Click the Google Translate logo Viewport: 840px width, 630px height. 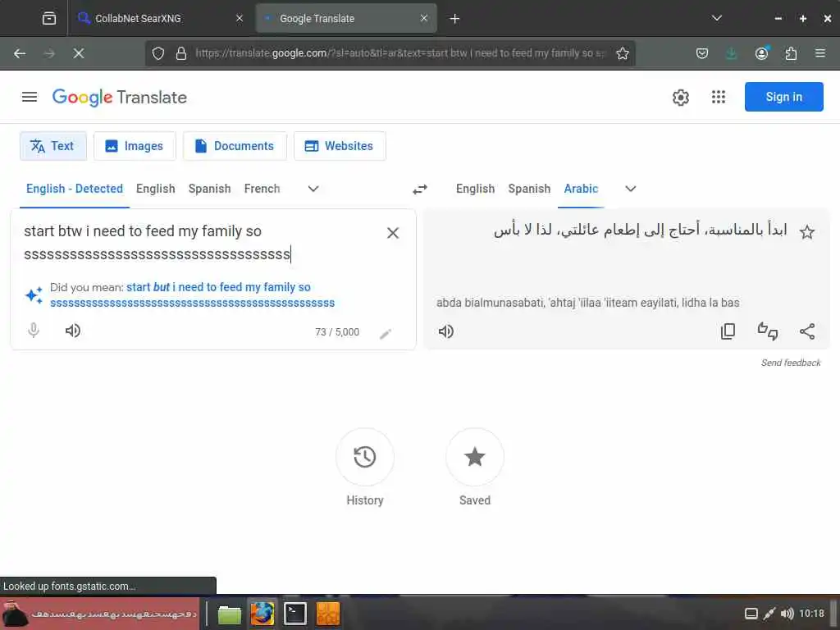coord(120,98)
